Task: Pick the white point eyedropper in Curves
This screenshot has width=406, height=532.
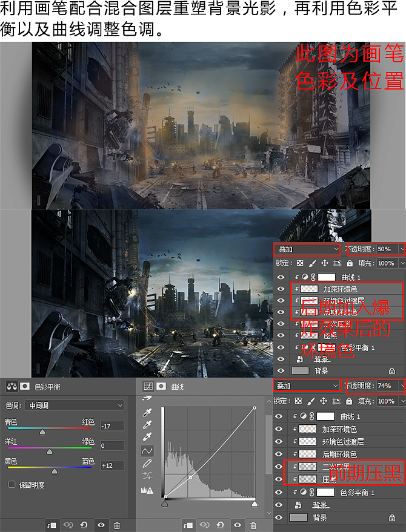Action: click(147, 437)
